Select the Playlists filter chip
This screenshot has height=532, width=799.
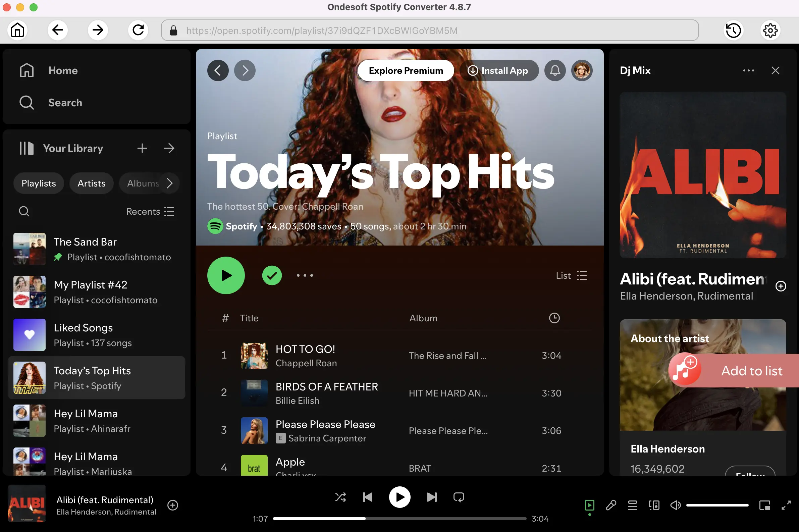pos(38,183)
